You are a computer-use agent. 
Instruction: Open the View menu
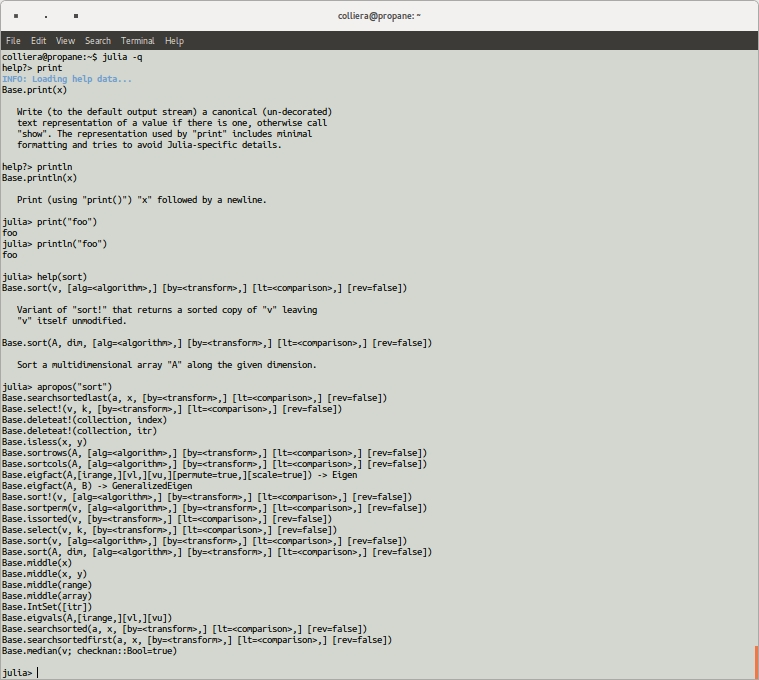[x=65, y=41]
